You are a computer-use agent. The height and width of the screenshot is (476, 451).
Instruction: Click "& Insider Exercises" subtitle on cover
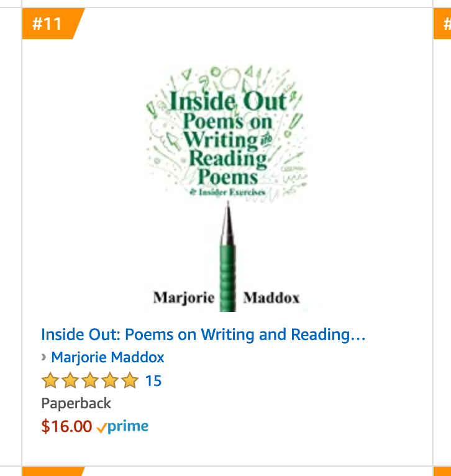tap(227, 193)
